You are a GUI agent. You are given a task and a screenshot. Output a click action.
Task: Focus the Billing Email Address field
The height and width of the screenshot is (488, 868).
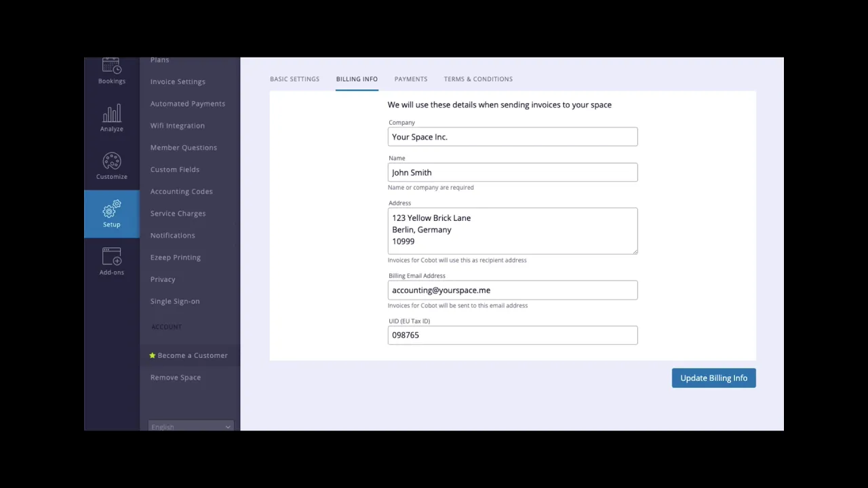coord(513,290)
